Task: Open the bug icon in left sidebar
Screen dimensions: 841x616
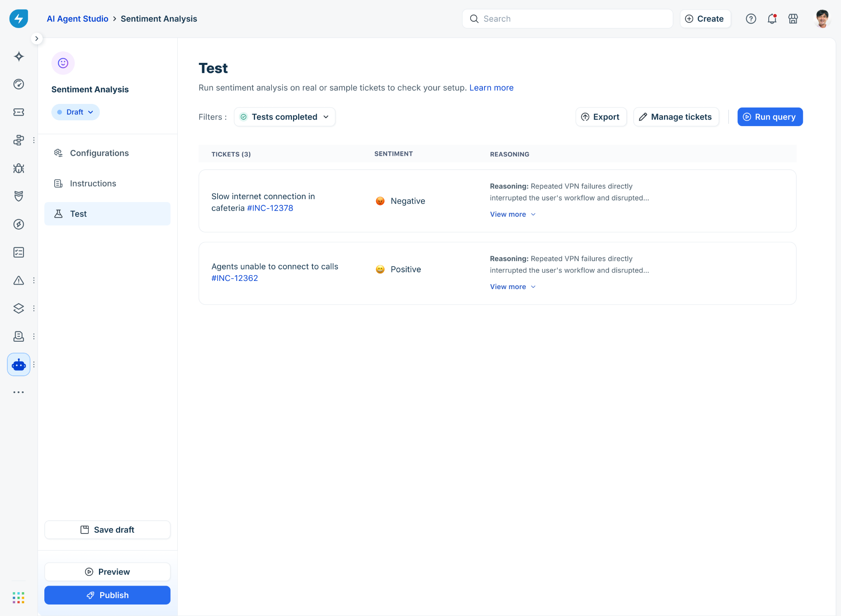Action: (18, 168)
